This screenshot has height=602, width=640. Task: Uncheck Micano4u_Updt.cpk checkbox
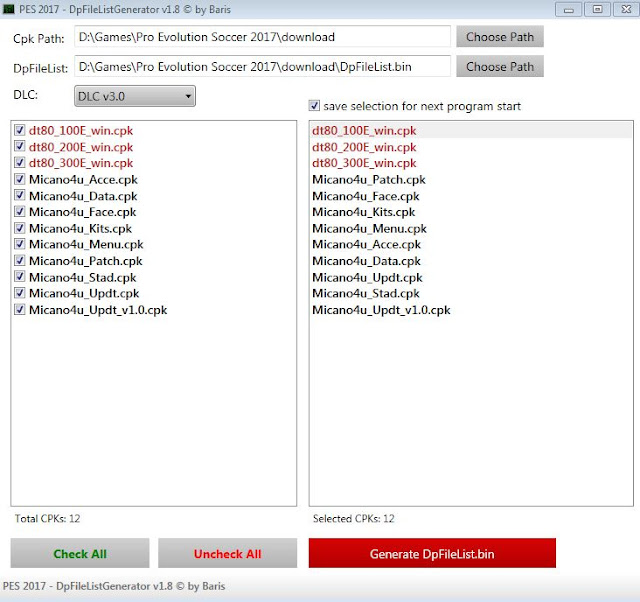point(20,293)
